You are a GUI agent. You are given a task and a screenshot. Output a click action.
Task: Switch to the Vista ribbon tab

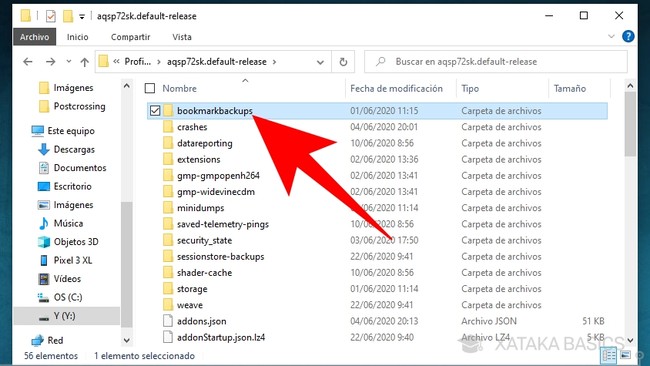tap(182, 37)
